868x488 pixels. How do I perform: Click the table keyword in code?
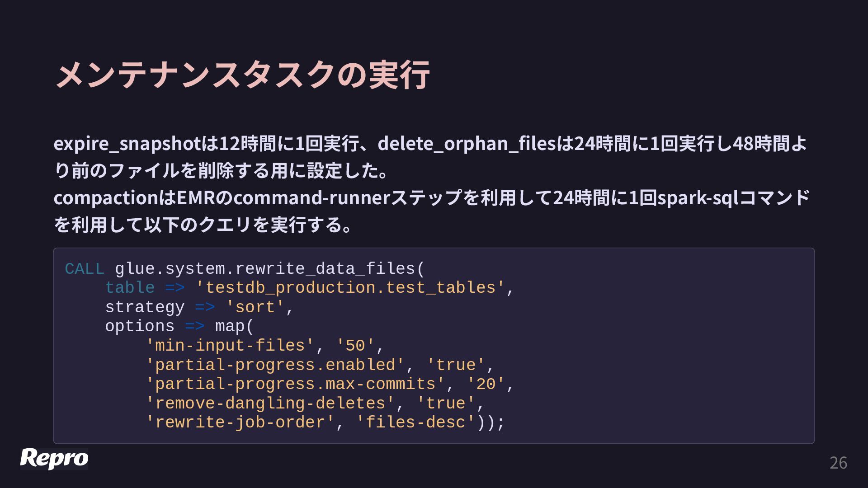(130, 288)
